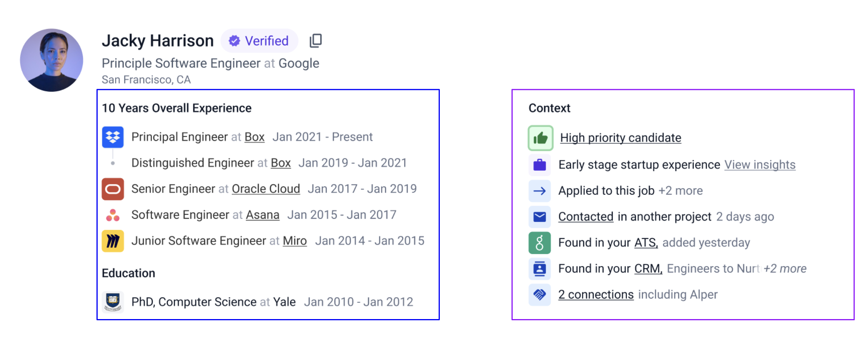Image resolution: width=868 pixels, height=340 pixels.
Task: Open View insights link
Action: (760, 165)
